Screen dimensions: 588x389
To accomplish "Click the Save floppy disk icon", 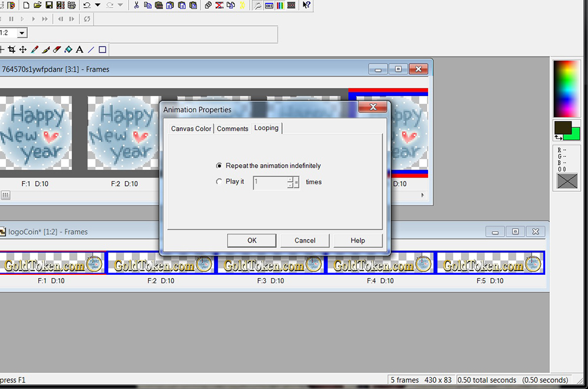I will [x=49, y=5].
